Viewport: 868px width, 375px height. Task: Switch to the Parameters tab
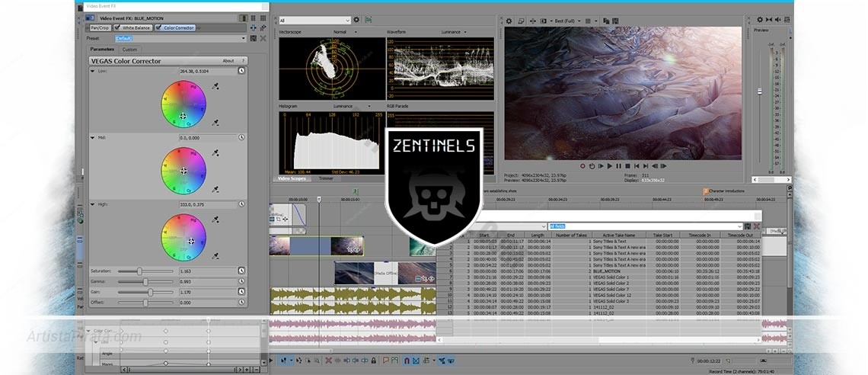(102, 50)
